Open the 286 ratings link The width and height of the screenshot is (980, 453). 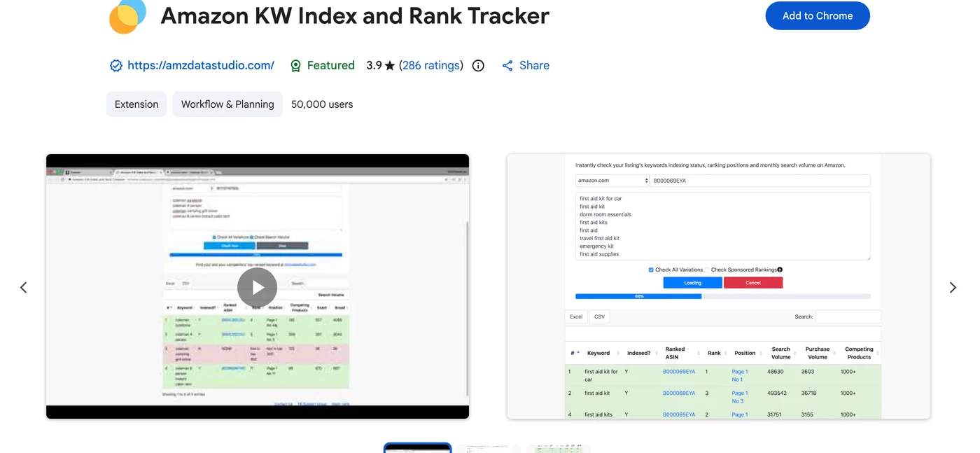click(431, 65)
